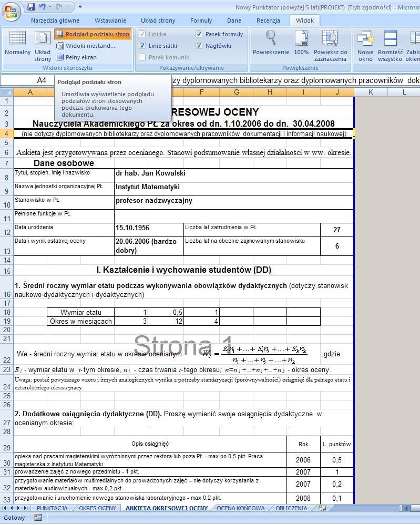Expand the Undo history dropdown arrow
The height and width of the screenshot is (525, 420).
(x=50, y=7)
